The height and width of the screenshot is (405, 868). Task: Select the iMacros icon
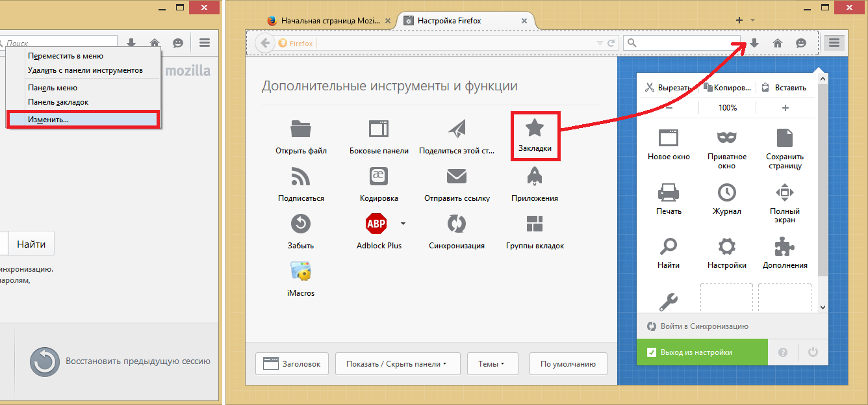(301, 271)
